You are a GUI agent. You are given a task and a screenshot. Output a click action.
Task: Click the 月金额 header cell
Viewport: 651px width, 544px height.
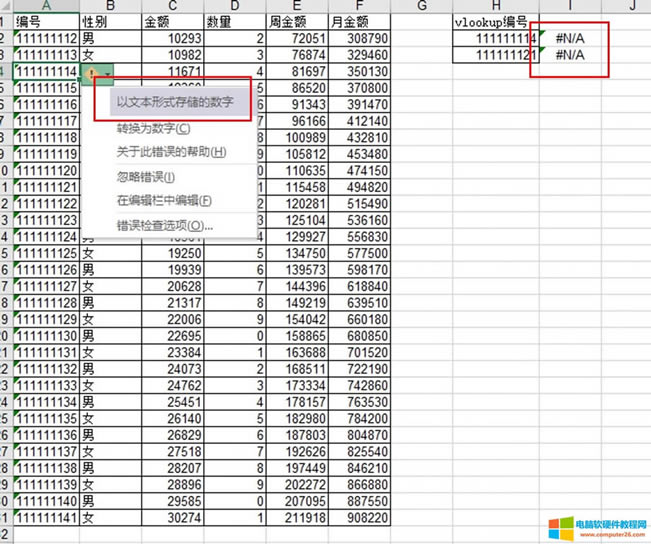tap(360, 20)
